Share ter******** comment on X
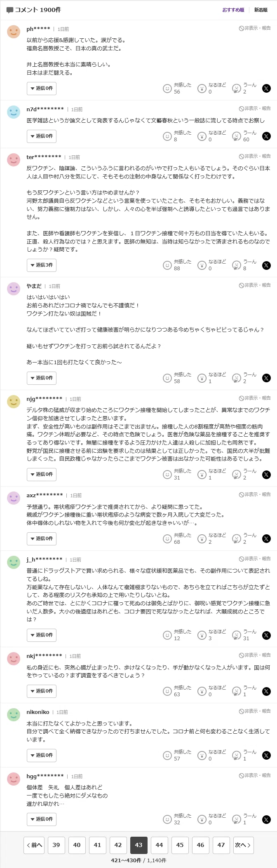Screen dimensions: 277x868 (267, 265)
